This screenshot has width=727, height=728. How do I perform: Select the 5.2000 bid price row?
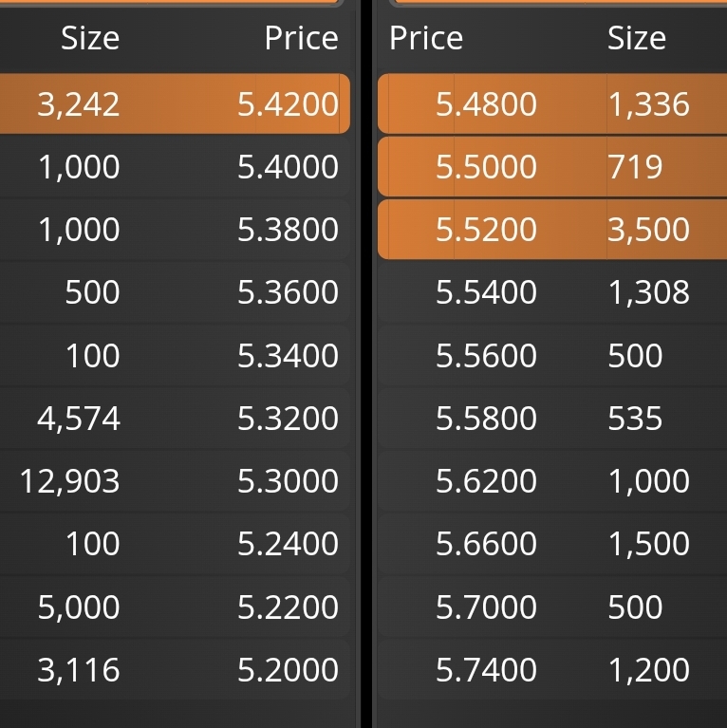pos(174,669)
